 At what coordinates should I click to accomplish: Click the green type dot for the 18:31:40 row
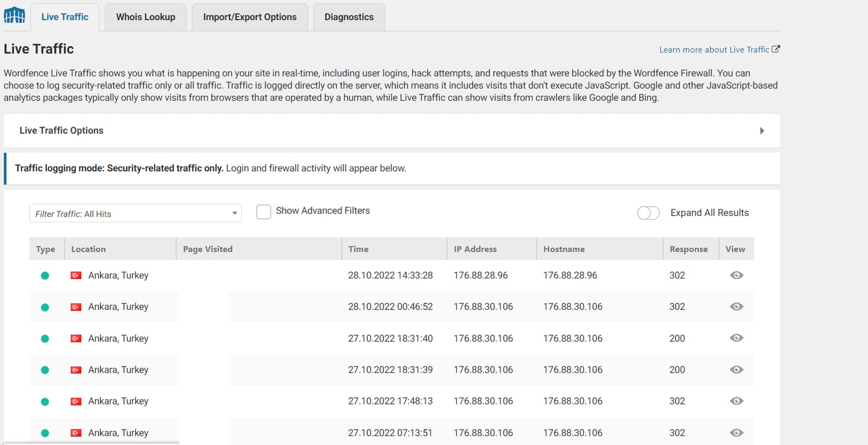click(45, 339)
